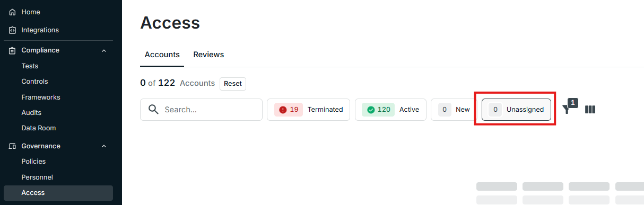Collapse the Governance section chevron

[x=104, y=146]
